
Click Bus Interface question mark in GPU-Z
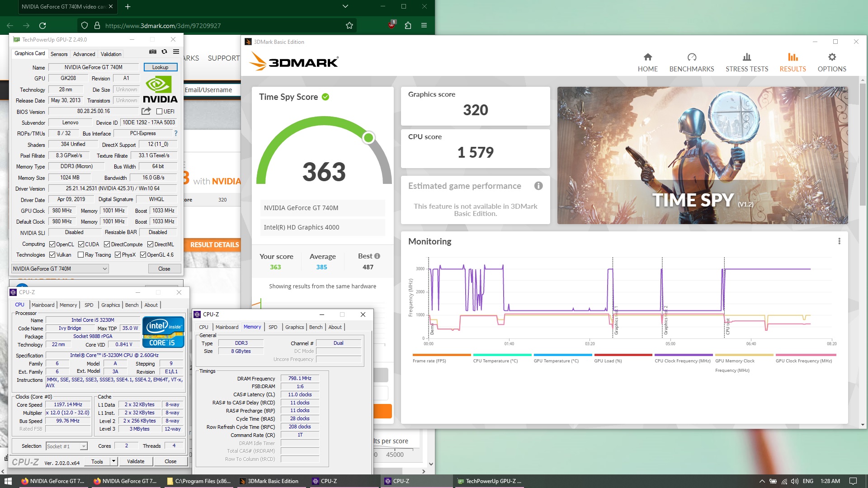point(176,133)
